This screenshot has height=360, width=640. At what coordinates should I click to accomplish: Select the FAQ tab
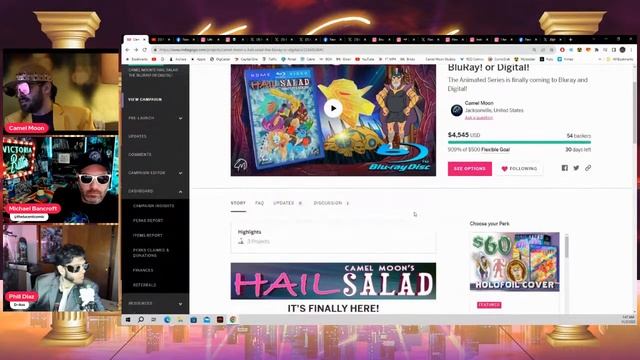point(260,203)
